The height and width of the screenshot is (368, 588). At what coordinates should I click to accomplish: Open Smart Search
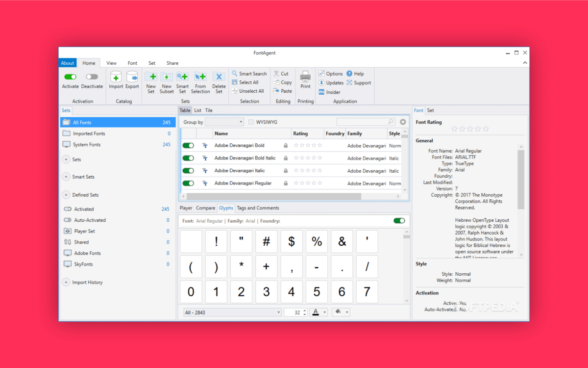[249, 74]
